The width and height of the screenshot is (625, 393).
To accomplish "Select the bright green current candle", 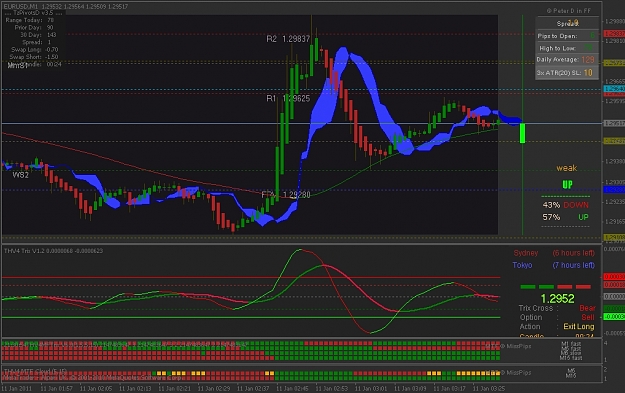I will click(x=522, y=133).
